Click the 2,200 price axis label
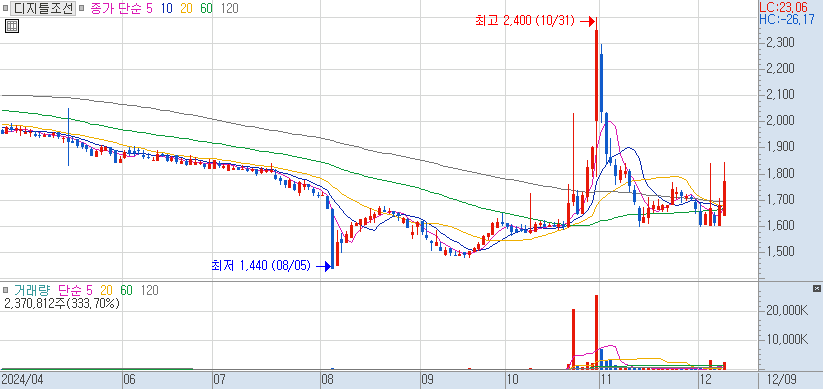The width and height of the screenshot is (823, 389). tap(779, 68)
